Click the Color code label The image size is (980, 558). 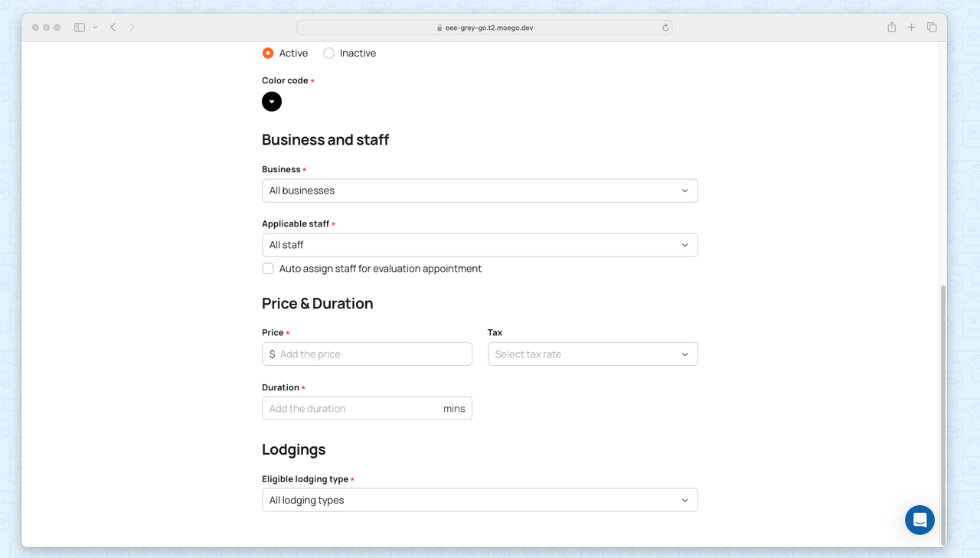coord(285,80)
